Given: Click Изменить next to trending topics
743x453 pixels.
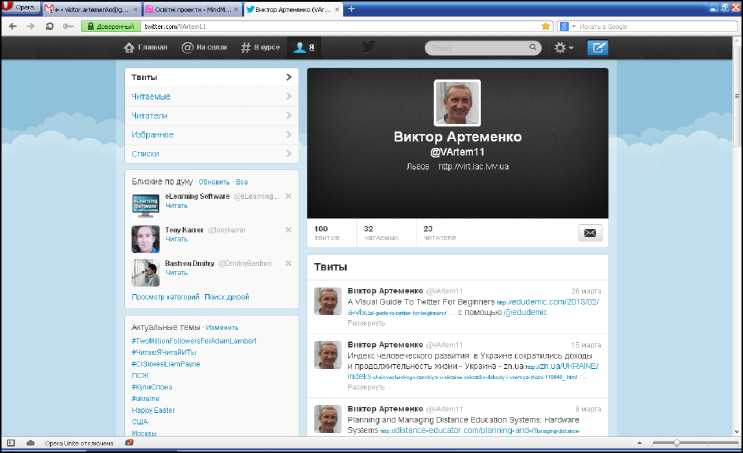Looking at the screenshot, I should 222,328.
